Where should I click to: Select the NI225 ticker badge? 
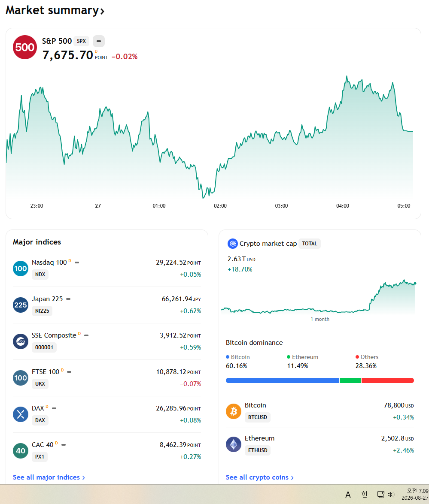click(x=42, y=311)
